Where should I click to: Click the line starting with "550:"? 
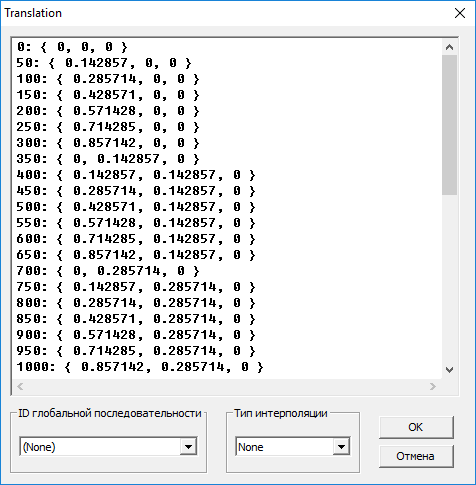(x=136, y=223)
